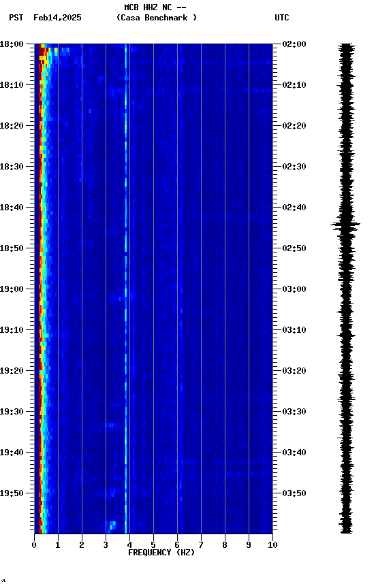Click the '5' Hz axis tick label

pyautogui.click(x=153, y=545)
